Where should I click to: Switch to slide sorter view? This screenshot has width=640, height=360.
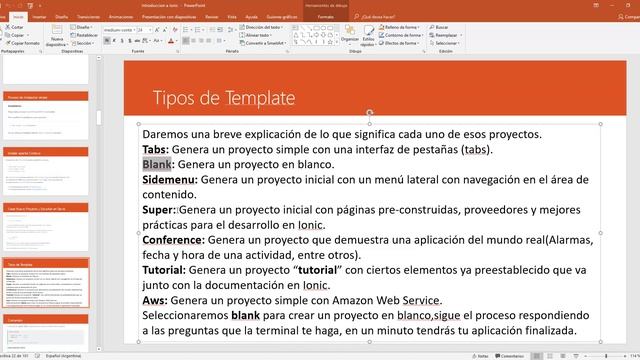[550, 356]
